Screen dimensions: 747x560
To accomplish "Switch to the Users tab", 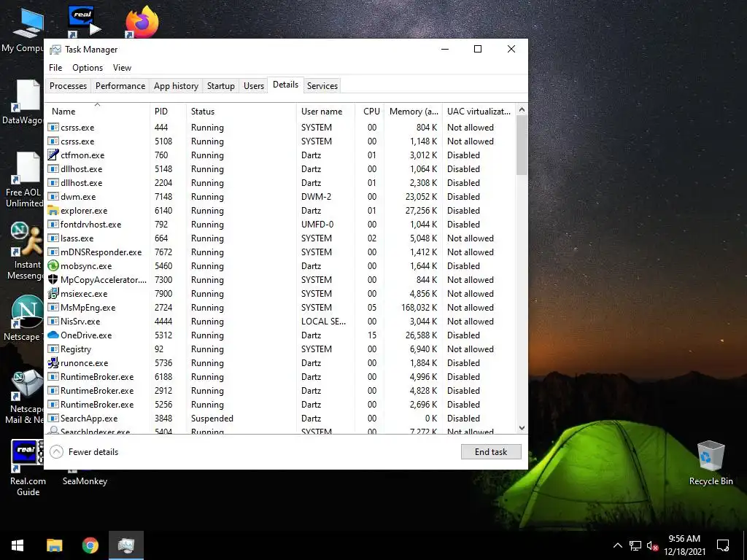I will tap(253, 86).
